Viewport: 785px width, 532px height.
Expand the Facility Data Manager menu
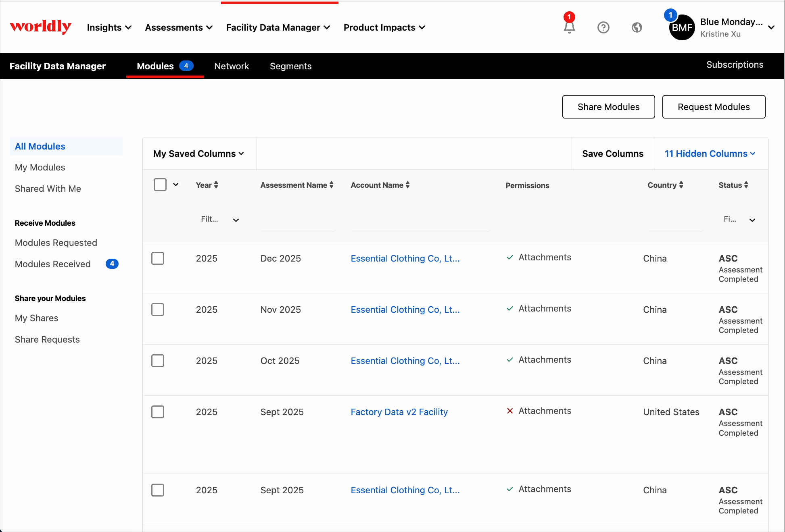pyautogui.click(x=278, y=27)
